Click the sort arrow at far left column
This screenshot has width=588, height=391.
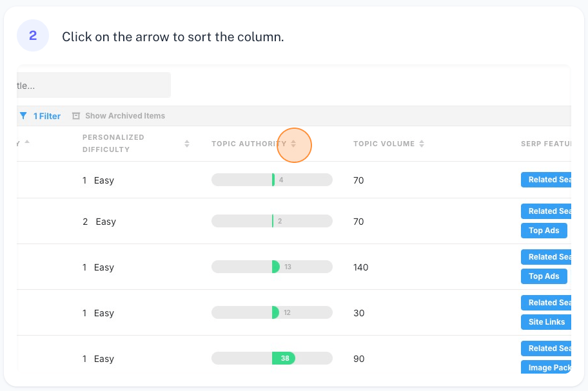click(x=27, y=141)
